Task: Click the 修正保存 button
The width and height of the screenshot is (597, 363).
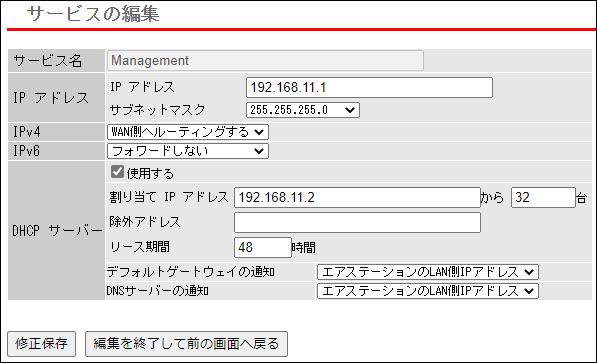Action: (42, 344)
